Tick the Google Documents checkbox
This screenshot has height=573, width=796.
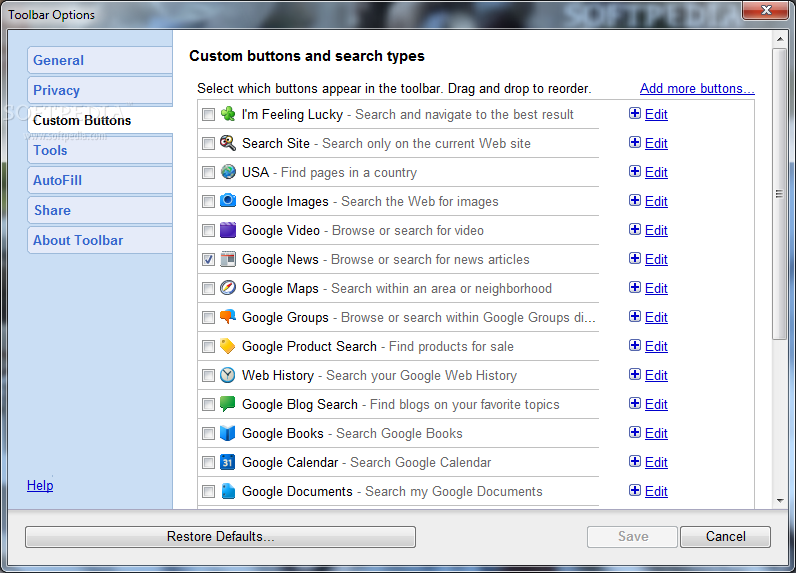pyautogui.click(x=208, y=491)
